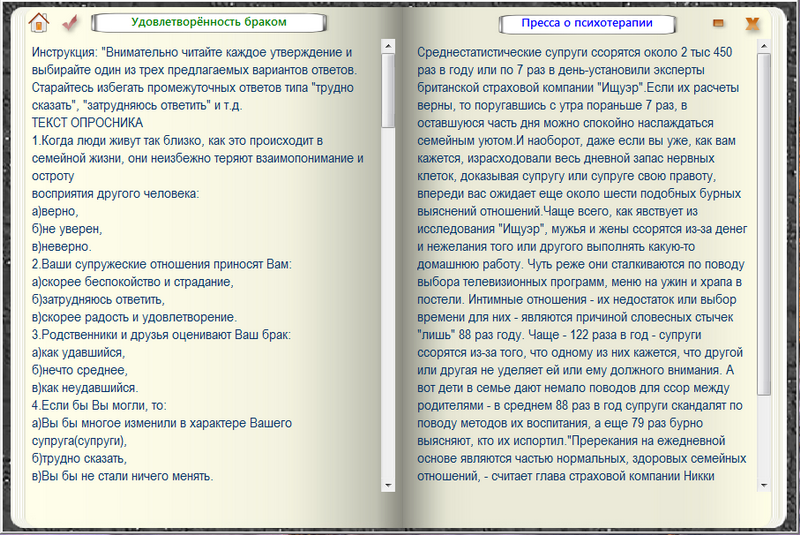Click the heading "ТЕКСТ ОПРОСНИКА"
The width and height of the screenshot is (800, 535).
pyautogui.click(x=87, y=123)
